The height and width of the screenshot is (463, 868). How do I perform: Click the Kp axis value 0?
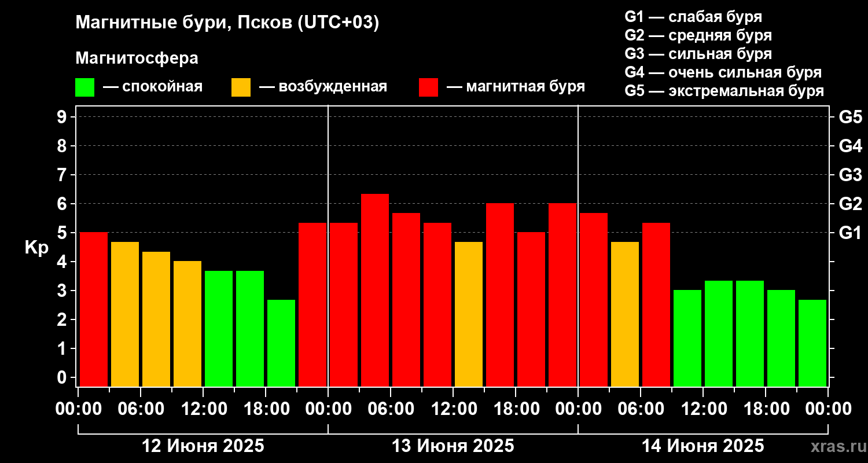click(x=63, y=377)
